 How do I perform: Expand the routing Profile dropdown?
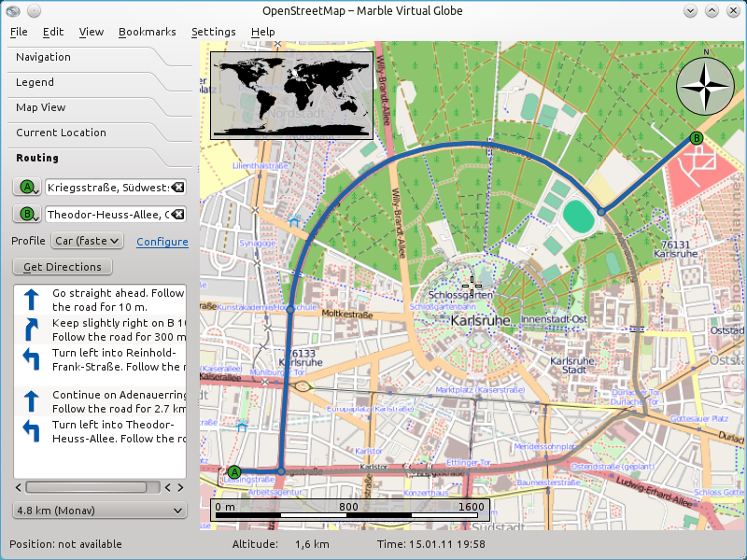pyautogui.click(x=87, y=241)
